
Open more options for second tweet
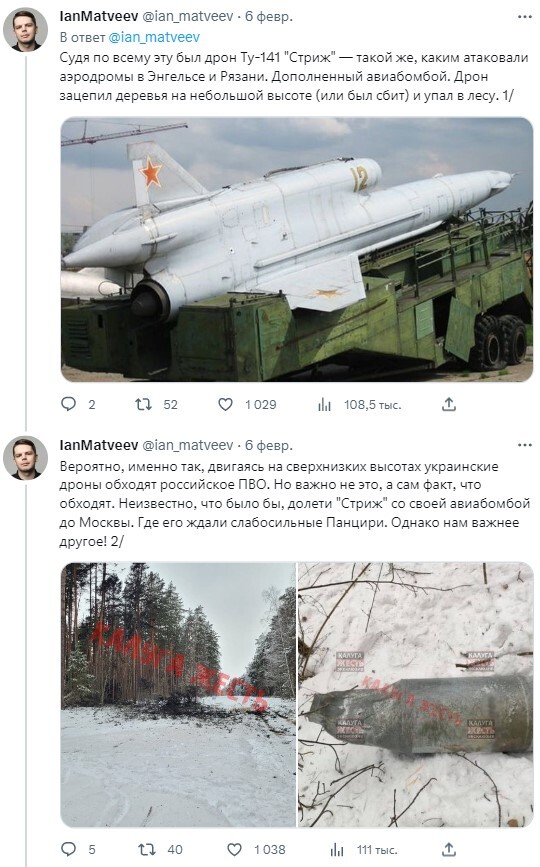tap(525, 445)
